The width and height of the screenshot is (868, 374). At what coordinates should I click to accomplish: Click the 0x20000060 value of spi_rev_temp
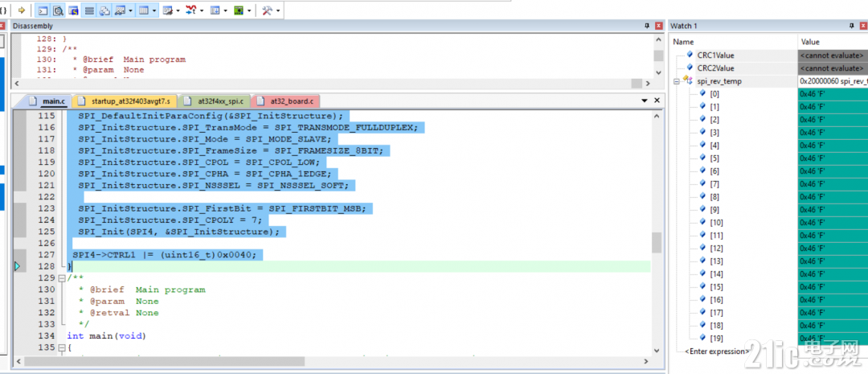(x=833, y=81)
